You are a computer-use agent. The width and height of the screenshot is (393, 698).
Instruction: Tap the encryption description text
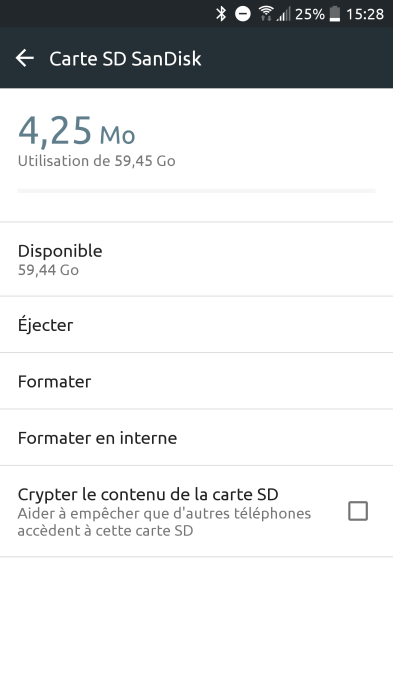pos(164,522)
